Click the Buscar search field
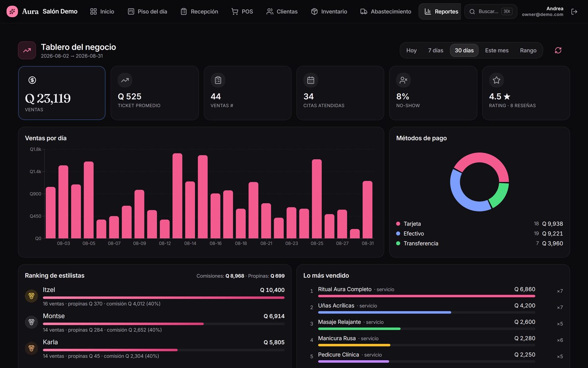The height and width of the screenshot is (368, 588). [491, 11]
